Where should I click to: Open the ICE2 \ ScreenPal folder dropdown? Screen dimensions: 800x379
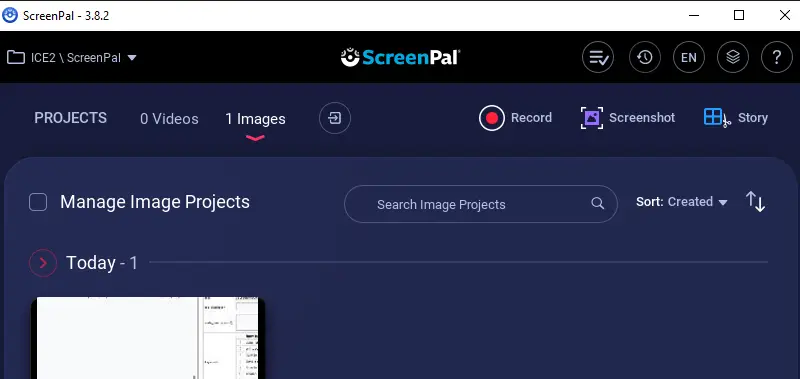pos(71,58)
